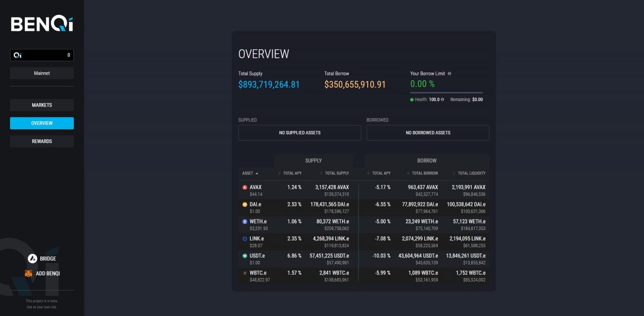Click the WETH.e token icon

(244, 222)
